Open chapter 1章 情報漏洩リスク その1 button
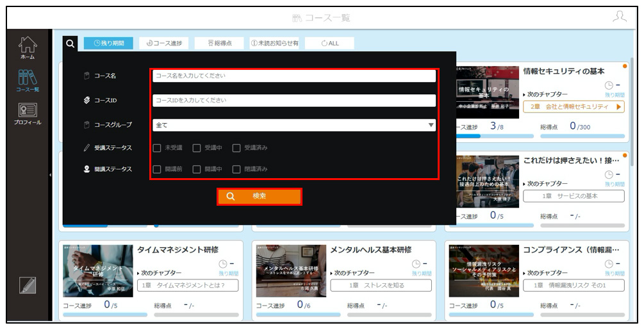Viewport: 644px width, 330px height. pos(574,285)
